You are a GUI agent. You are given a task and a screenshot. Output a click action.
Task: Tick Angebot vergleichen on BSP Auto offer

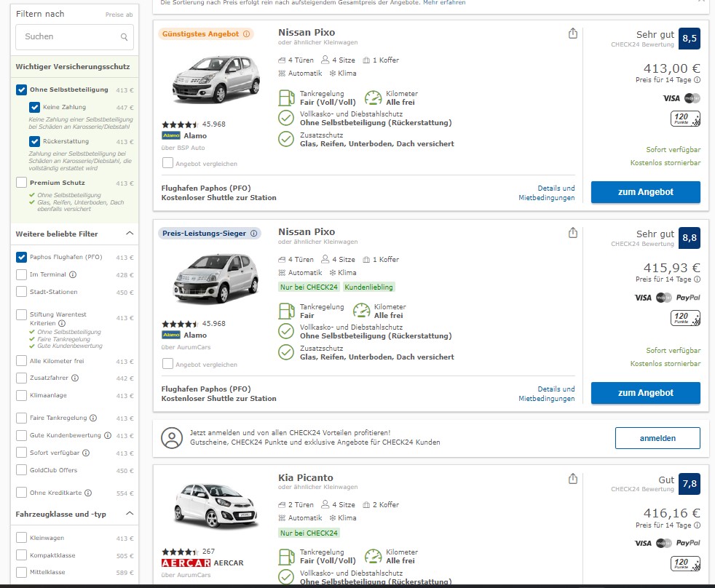[167, 163]
